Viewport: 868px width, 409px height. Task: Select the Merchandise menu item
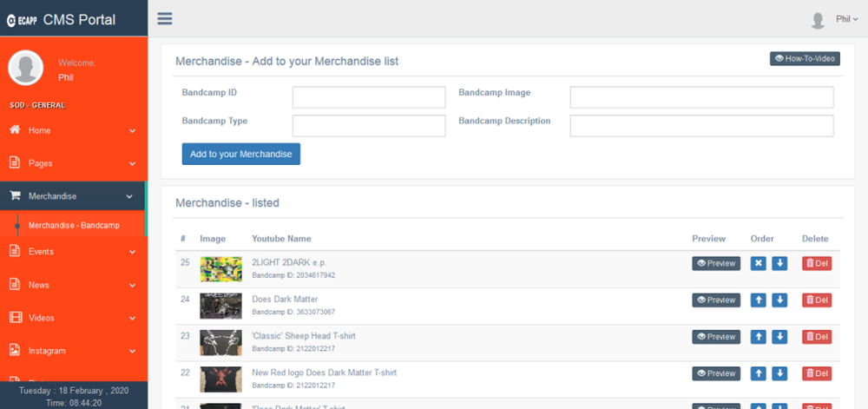(72, 196)
